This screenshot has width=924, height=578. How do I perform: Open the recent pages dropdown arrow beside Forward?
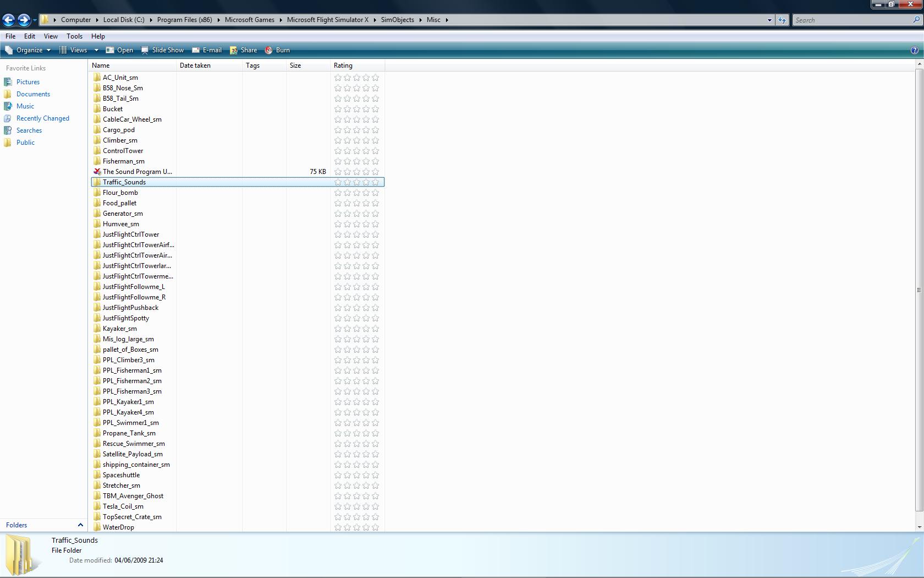click(x=35, y=20)
